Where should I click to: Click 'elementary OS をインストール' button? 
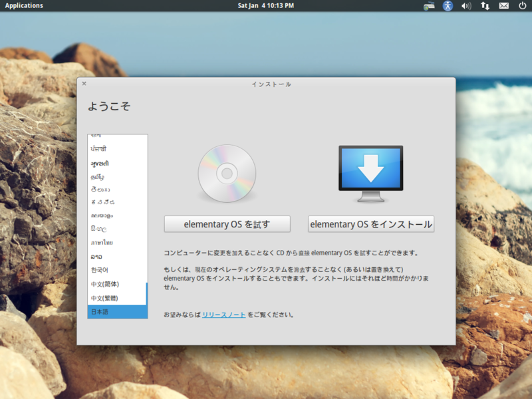click(x=371, y=224)
